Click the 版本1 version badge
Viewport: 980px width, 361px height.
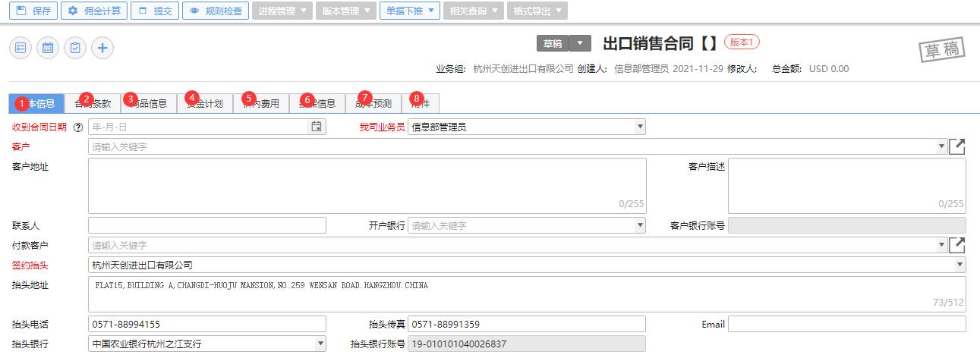(742, 42)
